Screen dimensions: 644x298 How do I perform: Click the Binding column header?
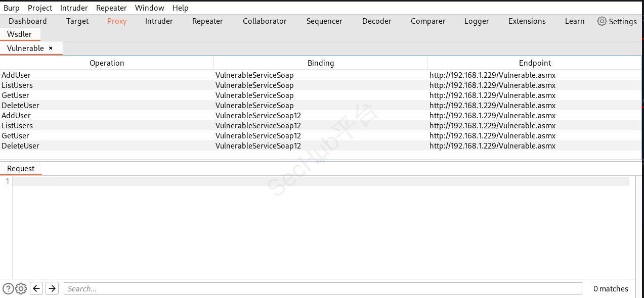tap(321, 63)
